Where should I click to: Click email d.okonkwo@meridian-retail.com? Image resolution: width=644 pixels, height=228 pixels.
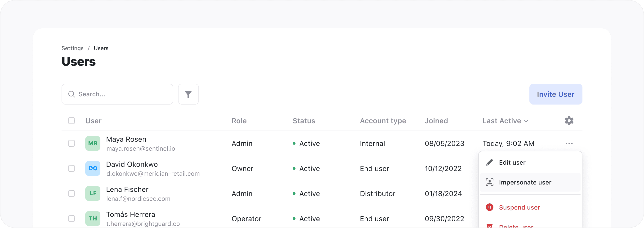[x=153, y=174]
